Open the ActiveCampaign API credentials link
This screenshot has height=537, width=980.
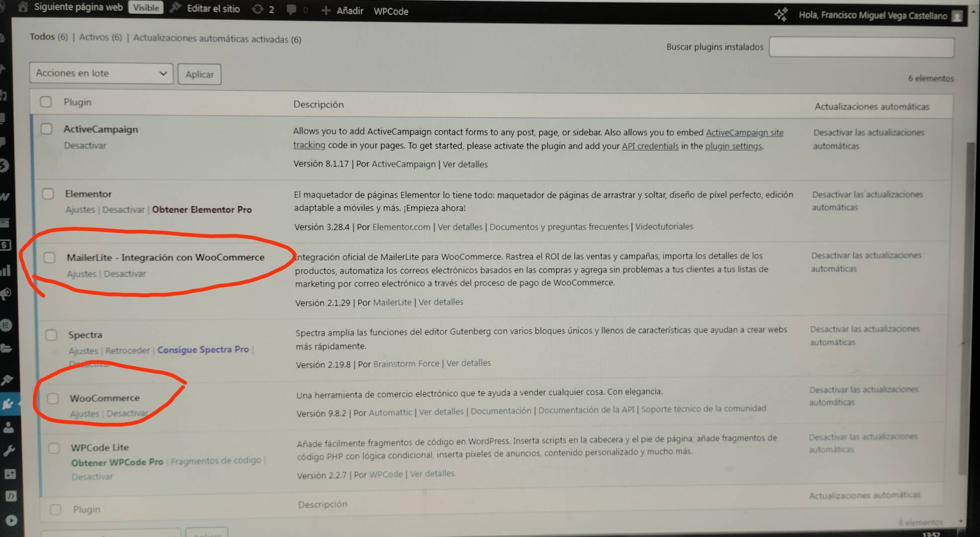[x=650, y=146]
